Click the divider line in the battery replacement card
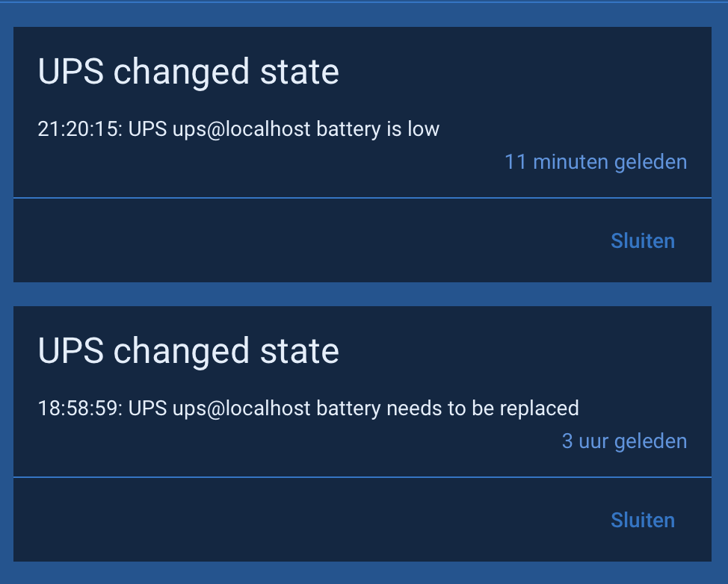The image size is (728, 584). (362, 476)
